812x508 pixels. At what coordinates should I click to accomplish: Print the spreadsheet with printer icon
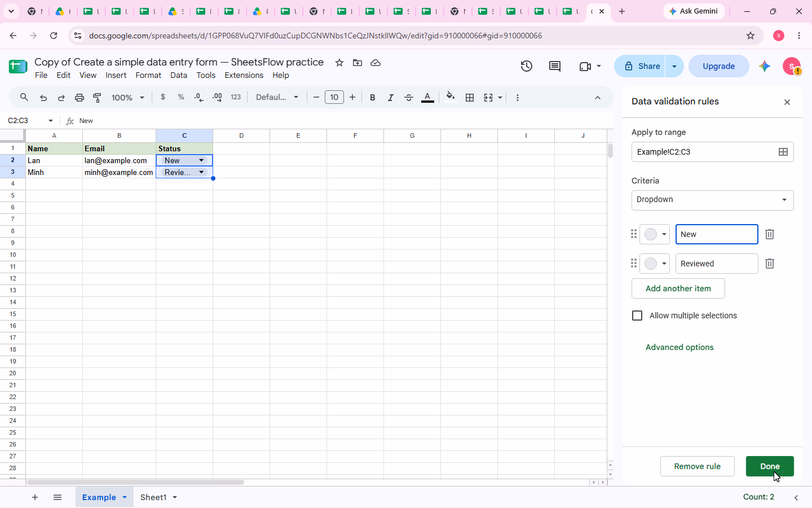click(x=80, y=98)
